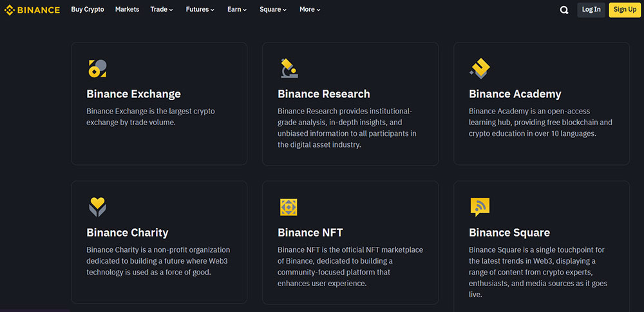Screen dimensions: 644x312
Task: Open the Square dropdown in the navbar
Action: point(273,10)
